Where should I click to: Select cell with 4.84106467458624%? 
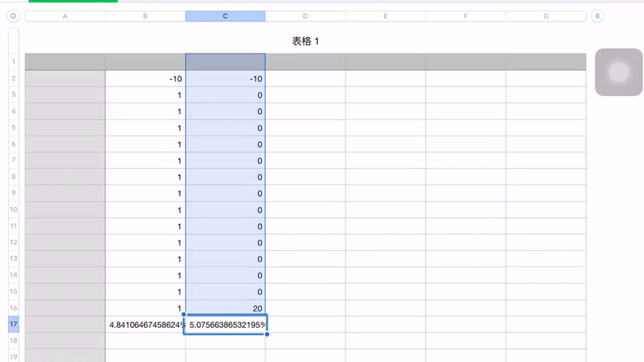(145, 324)
